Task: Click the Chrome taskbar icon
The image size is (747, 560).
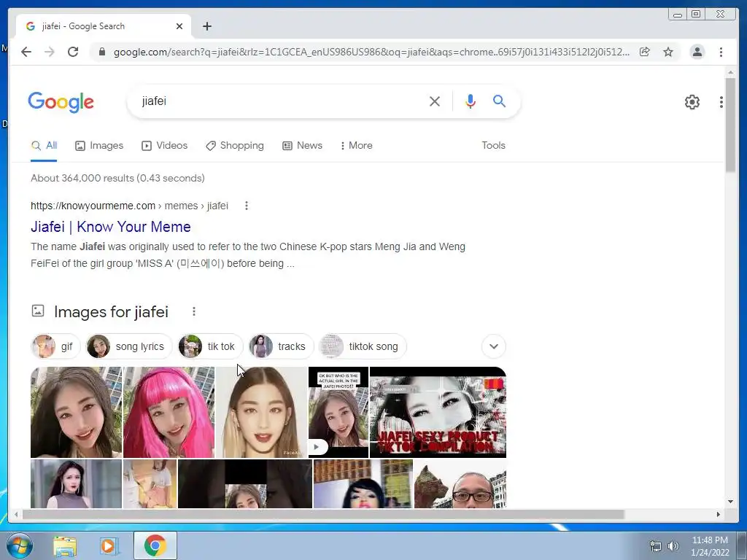Action: click(155, 545)
